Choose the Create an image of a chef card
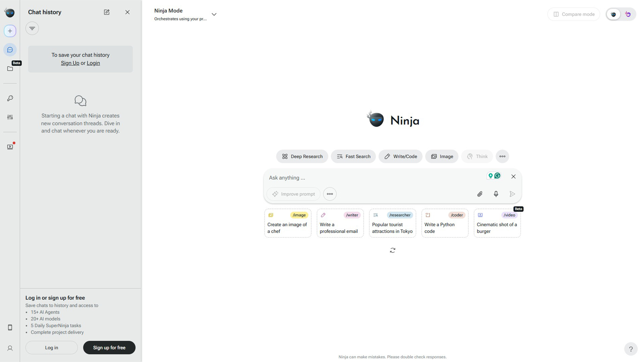 [288, 223]
